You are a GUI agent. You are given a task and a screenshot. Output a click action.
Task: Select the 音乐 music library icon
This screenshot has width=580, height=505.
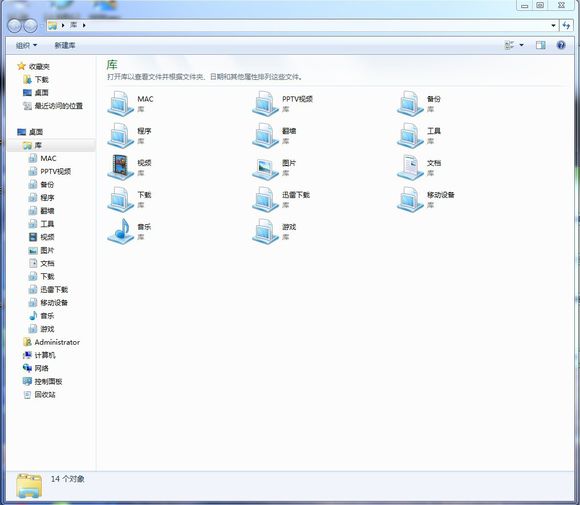point(120,232)
